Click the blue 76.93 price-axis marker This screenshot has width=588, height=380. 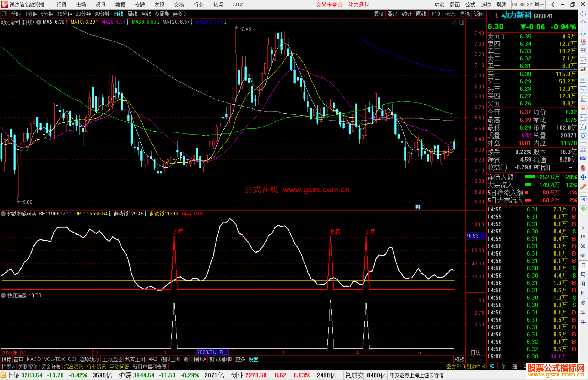[x=475, y=236]
